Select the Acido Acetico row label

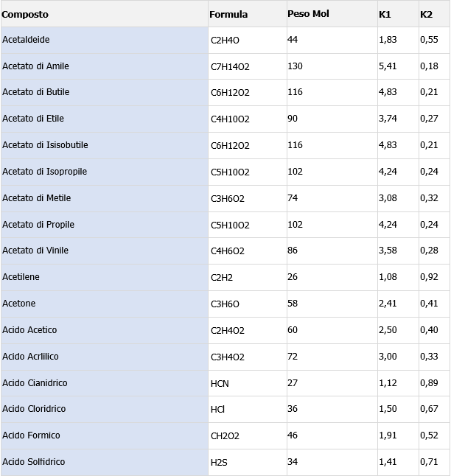tap(29, 330)
